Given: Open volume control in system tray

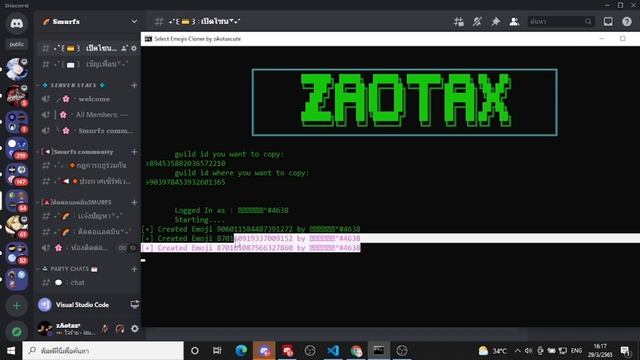Looking at the screenshot, I should [529, 351].
